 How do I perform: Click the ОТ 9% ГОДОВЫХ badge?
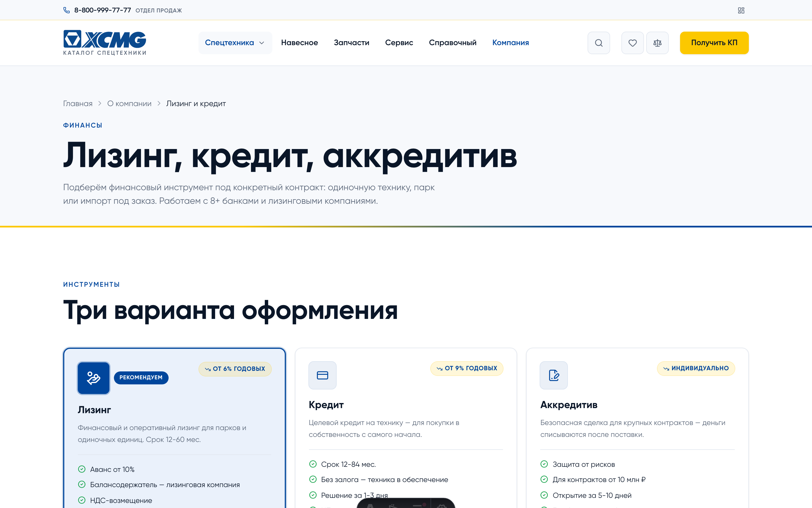(467, 368)
